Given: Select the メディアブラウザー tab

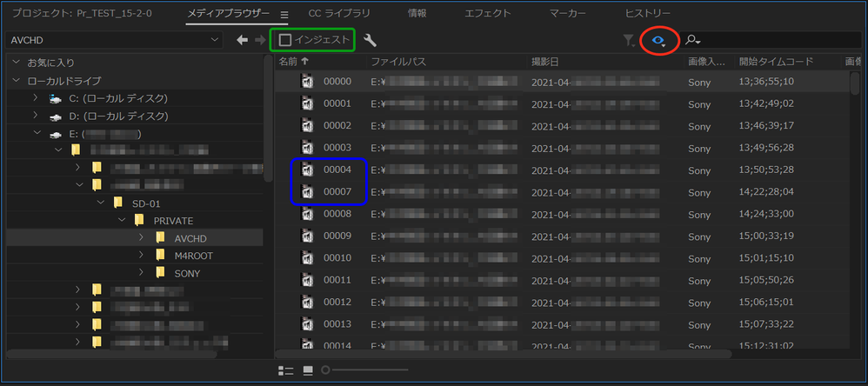Looking at the screenshot, I should [229, 13].
